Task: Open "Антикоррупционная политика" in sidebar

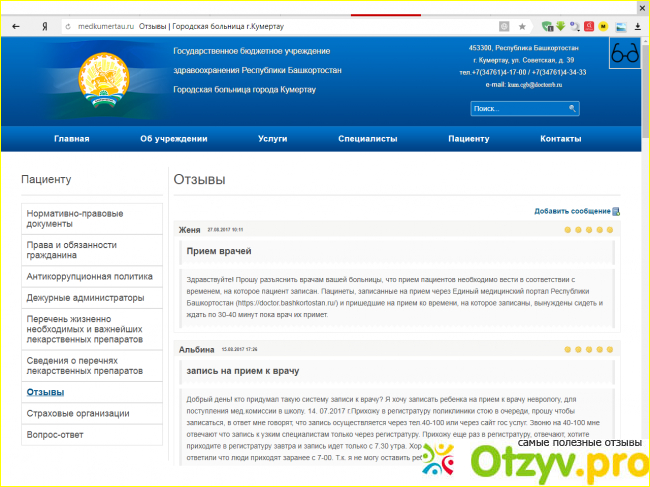Action: click(90, 276)
